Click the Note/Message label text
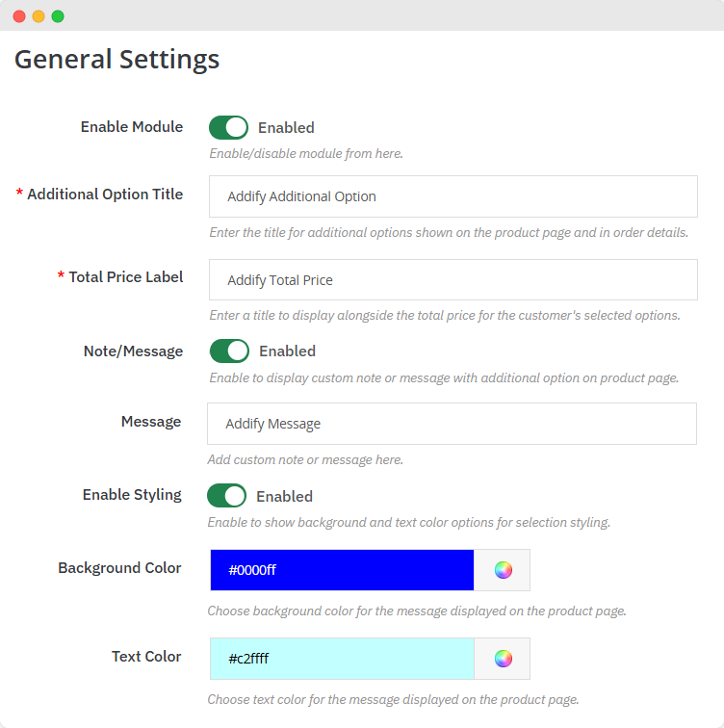This screenshot has height=728, width=724. coord(133,351)
